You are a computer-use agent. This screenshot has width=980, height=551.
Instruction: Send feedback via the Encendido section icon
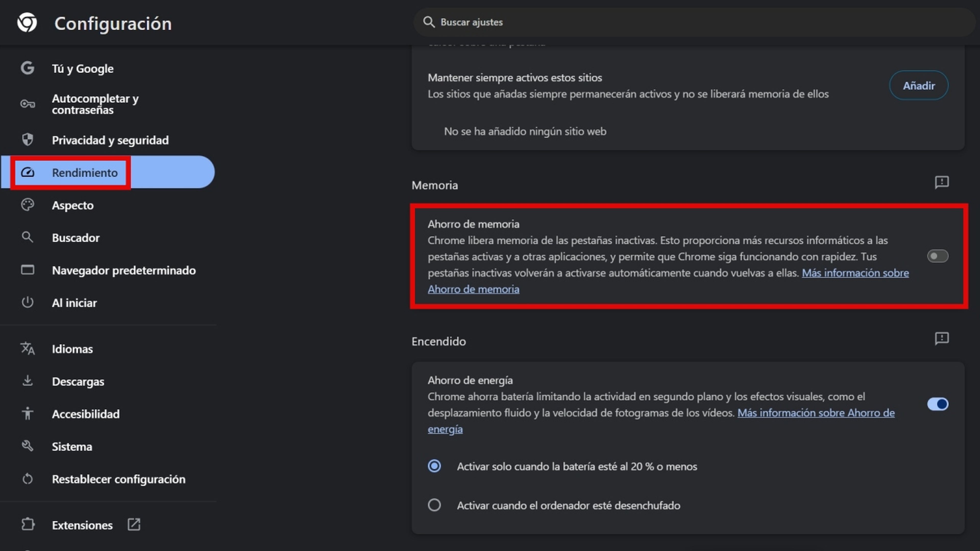coord(941,339)
